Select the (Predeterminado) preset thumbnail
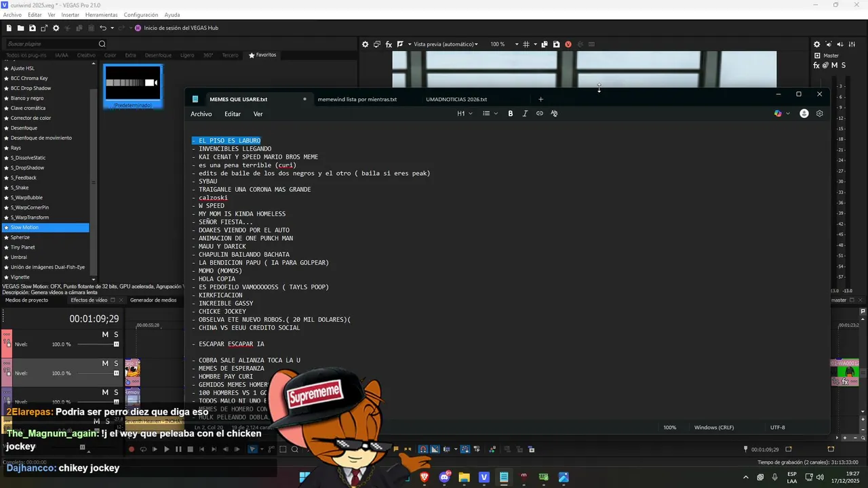Image resolution: width=868 pixels, height=488 pixels. point(133,86)
